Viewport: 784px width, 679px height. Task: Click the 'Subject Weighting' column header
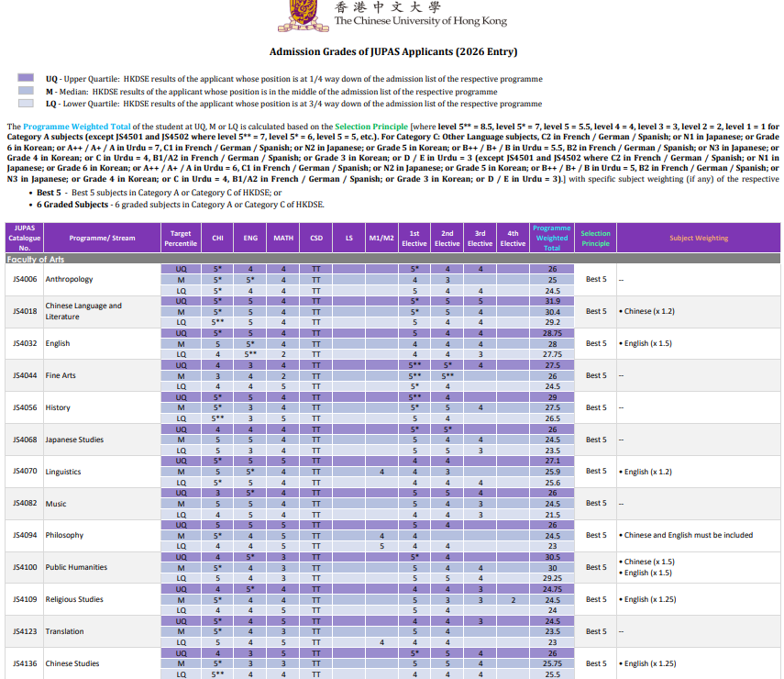(x=699, y=238)
